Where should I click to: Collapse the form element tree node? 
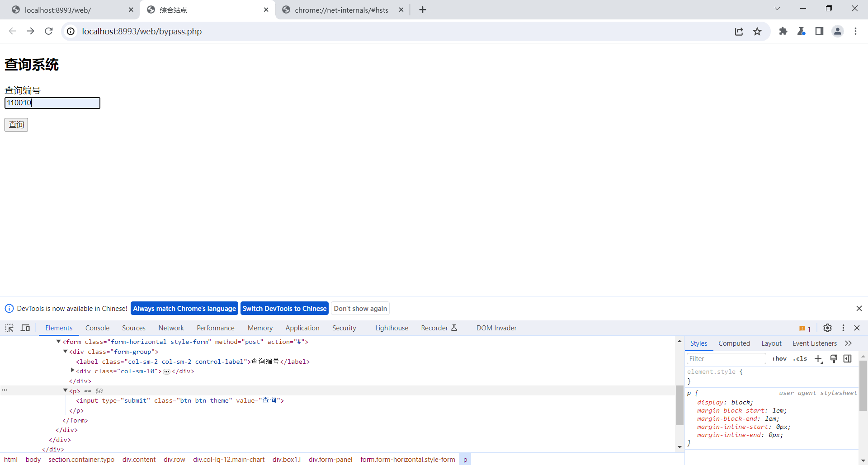(x=58, y=342)
